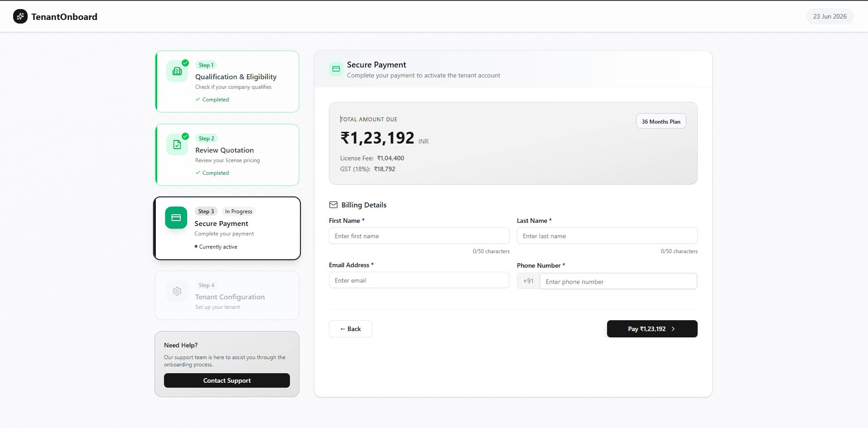Click the Email Address field label
868x428 pixels.
click(351, 265)
